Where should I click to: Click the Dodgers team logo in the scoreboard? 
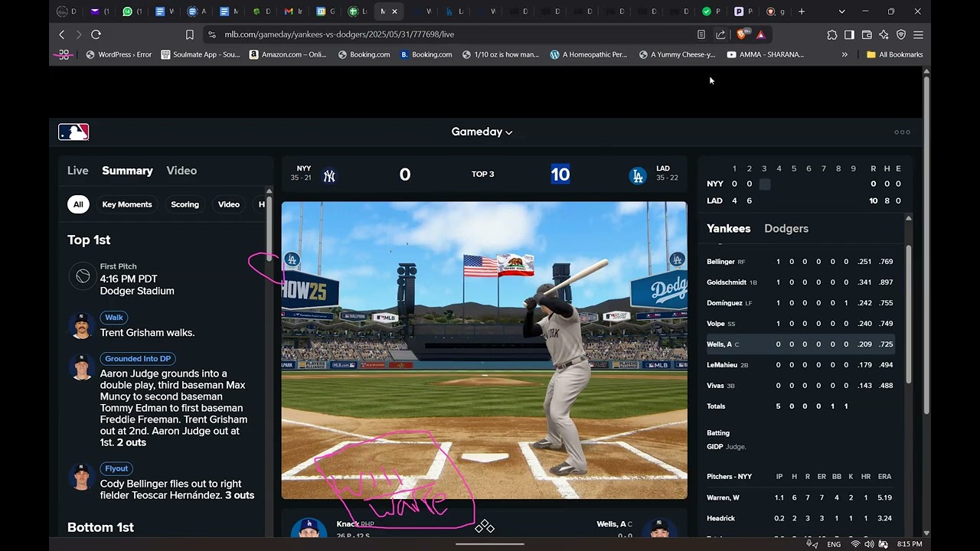point(637,176)
